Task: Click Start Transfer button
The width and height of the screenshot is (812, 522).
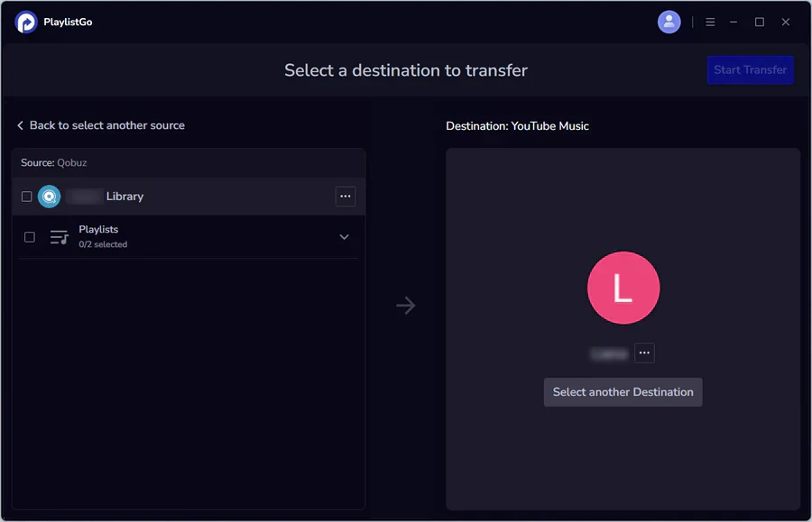Action: [751, 69]
